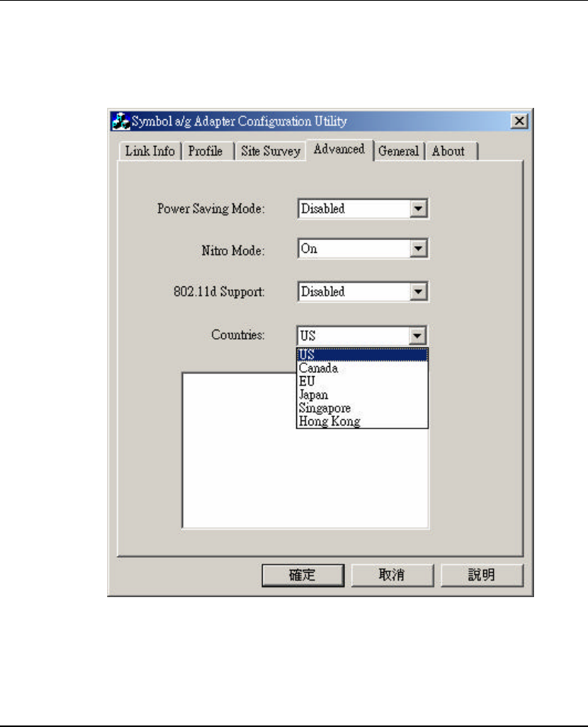Expand the Nitro Mode dropdown arrow
Image resolution: width=588 pixels, height=727 pixels.
(418, 249)
